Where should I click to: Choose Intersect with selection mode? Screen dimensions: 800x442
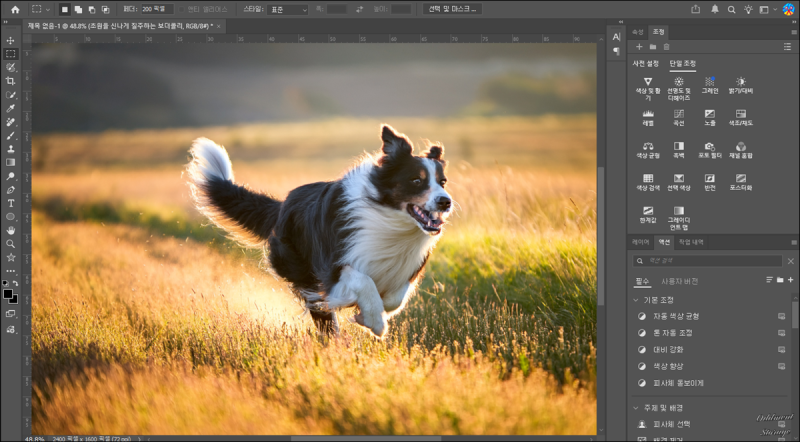pyautogui.click(x=105, y=9)
